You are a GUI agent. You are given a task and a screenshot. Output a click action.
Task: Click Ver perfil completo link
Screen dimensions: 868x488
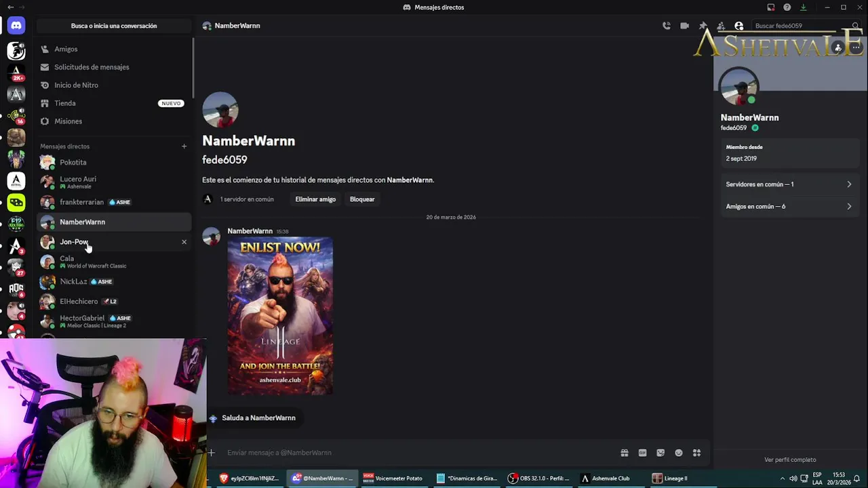(x=790, y=460)
